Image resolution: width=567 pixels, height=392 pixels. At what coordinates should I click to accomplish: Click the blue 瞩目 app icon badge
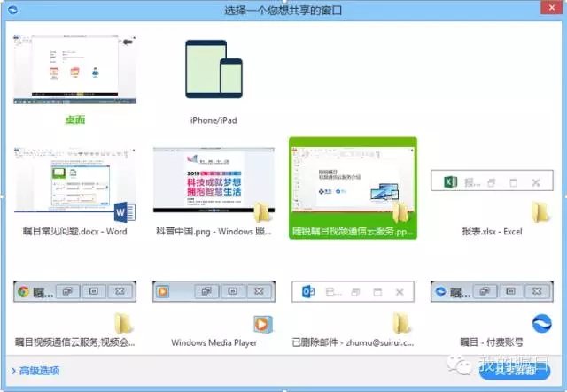[541, 323]
